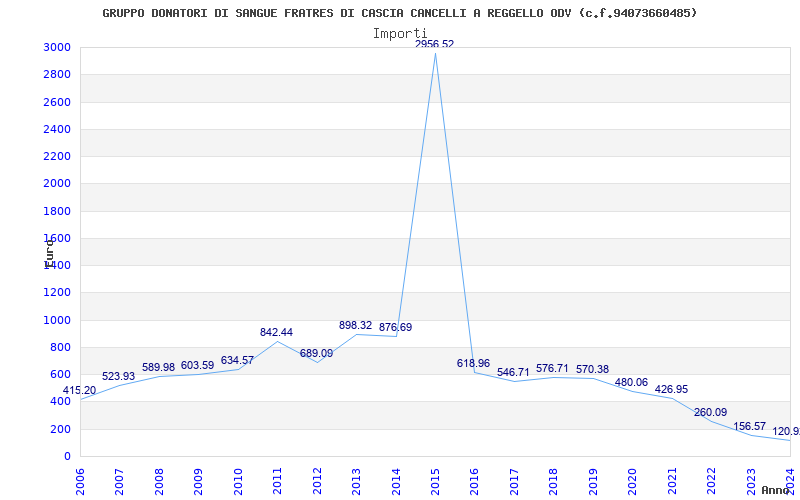800x500 pixels.
Task: Select the 876.69 value label
Action: point(395,328)
